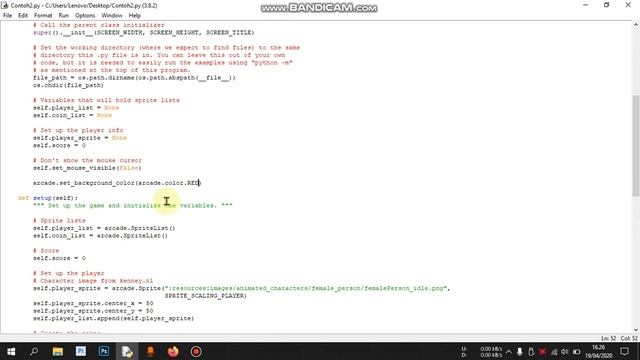Image resolution: width=640 pixels, height=360 pixels.
Task: Click on 'arcade.set_background_color(arcade.color.RED' line
Action: [x=117, y=183]
